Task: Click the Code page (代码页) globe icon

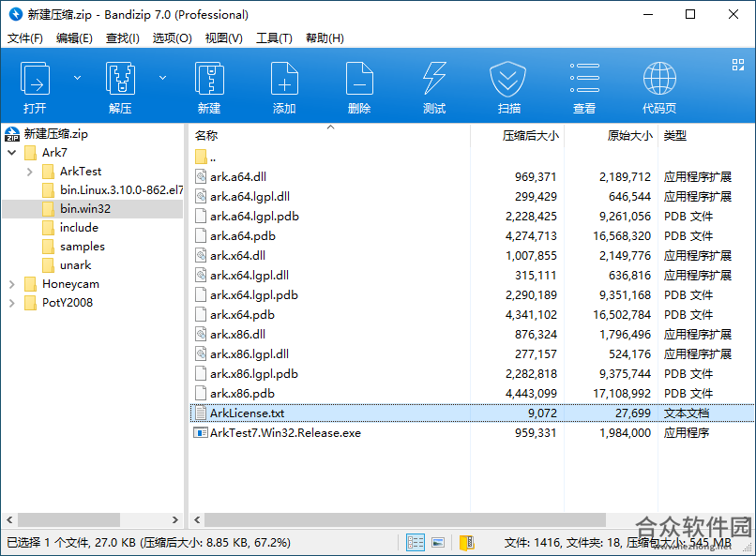Action: [659, 78]
